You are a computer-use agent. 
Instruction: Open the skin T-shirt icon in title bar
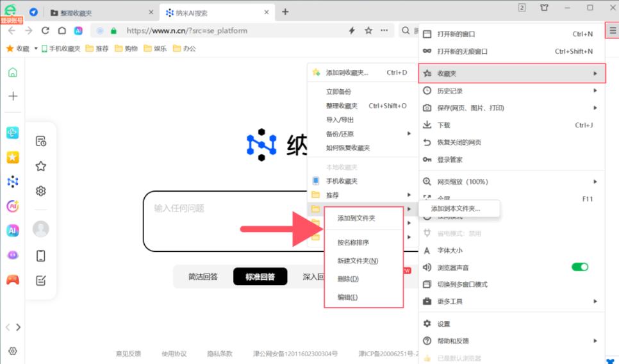click(x=544, y=8)
